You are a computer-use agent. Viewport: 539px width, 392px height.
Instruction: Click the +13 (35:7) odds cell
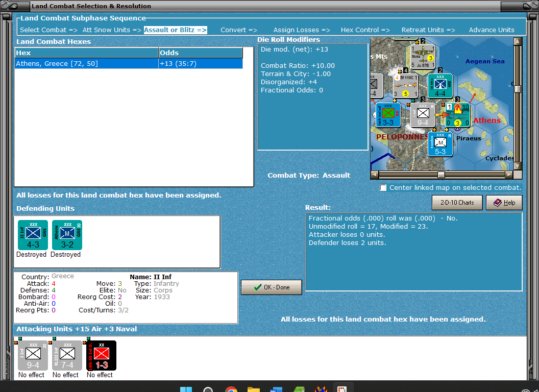click(x=201, y=64)
